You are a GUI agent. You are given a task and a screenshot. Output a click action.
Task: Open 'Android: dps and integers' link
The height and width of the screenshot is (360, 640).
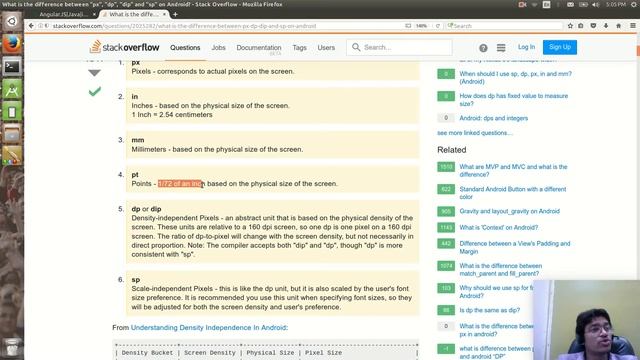(493, 118)
